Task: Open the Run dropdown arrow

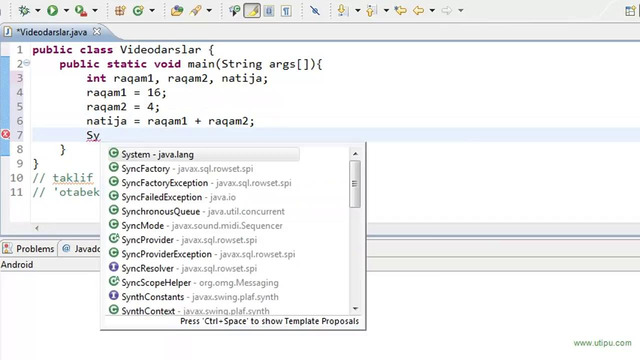Action: [x=66, y=10]
